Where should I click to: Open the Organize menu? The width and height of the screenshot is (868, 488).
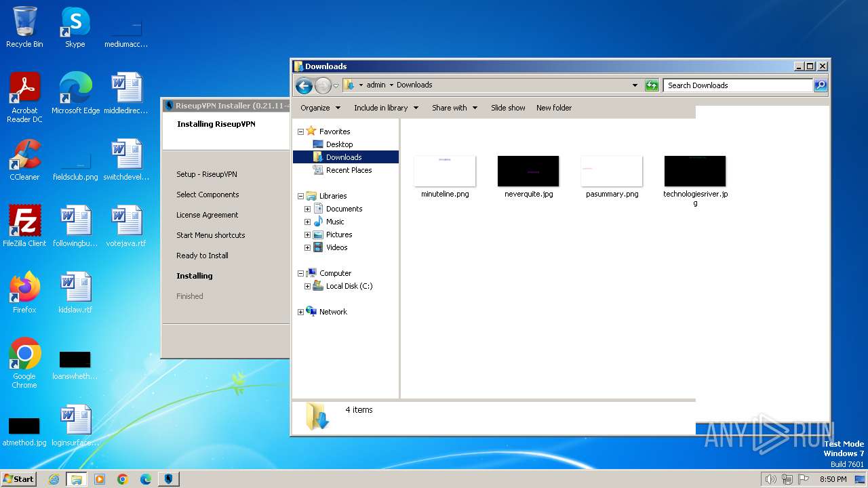(320, 108)
